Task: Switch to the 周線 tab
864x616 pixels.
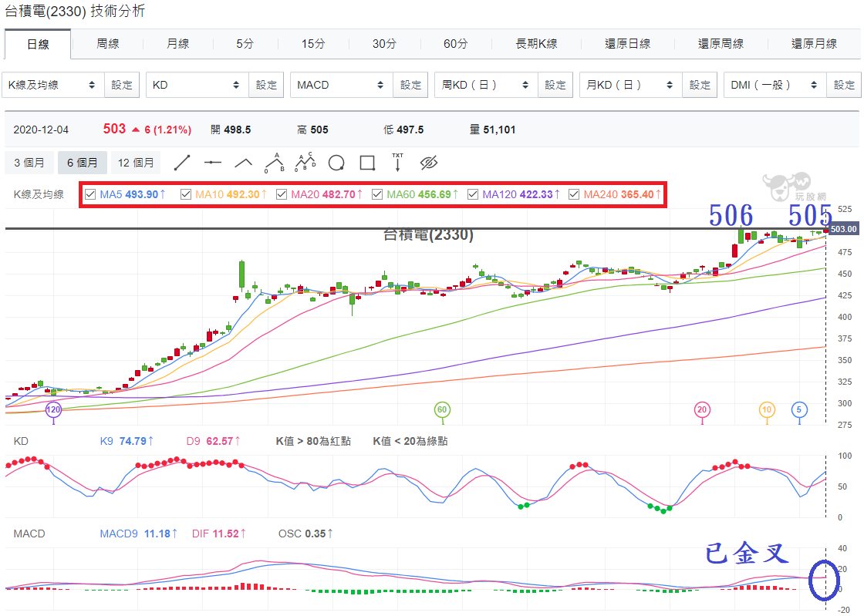Action: tap(107, 43)
